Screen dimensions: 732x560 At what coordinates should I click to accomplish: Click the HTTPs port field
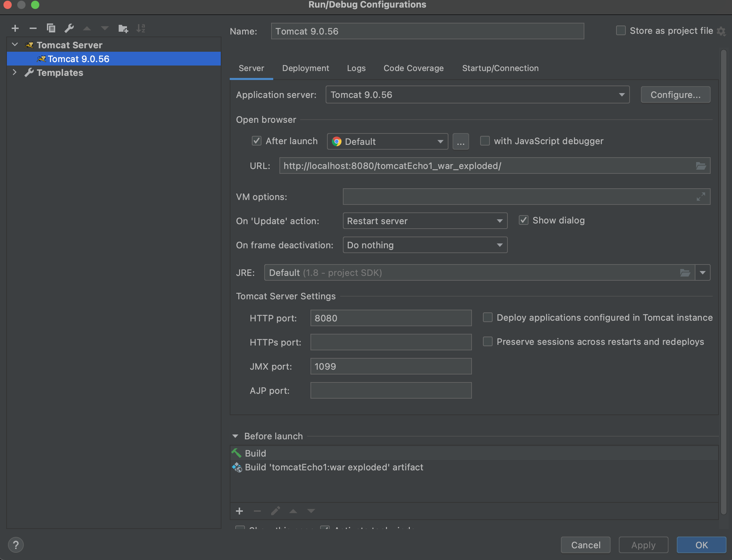tap(391, 342)
